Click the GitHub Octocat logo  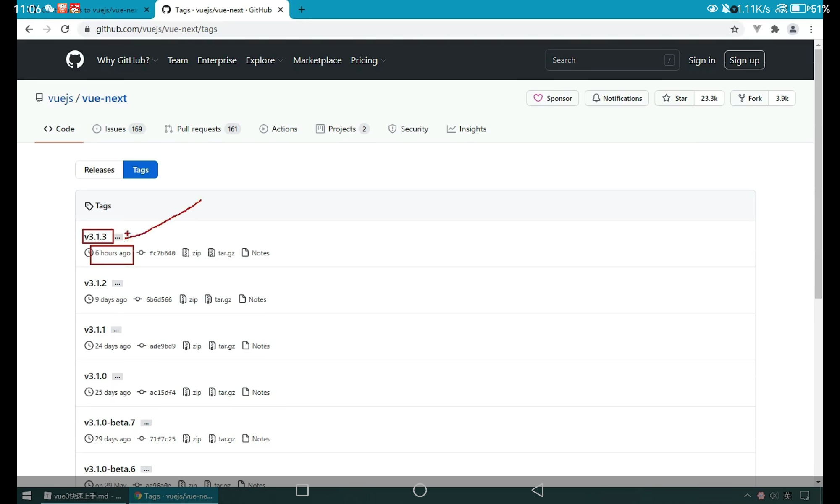(75, 60)
